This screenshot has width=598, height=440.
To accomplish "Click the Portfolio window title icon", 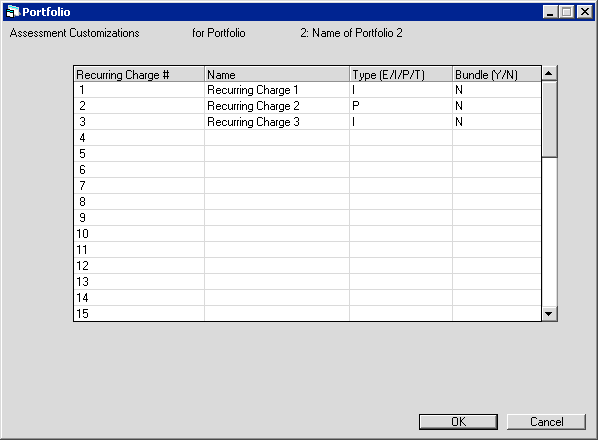I will 13,12.
